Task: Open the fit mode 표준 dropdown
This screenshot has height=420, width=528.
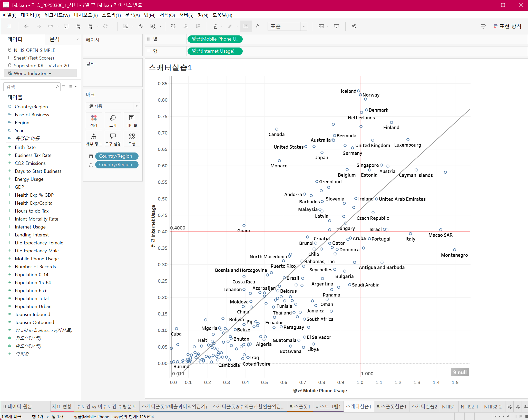Action: point(287,26)
